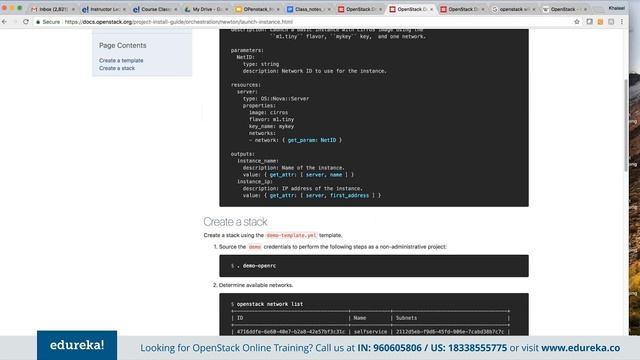Click the demo-template.yml inline code text
Image resolution: width=640 pixels, height=360 pixels.
[x=291, y=236]
